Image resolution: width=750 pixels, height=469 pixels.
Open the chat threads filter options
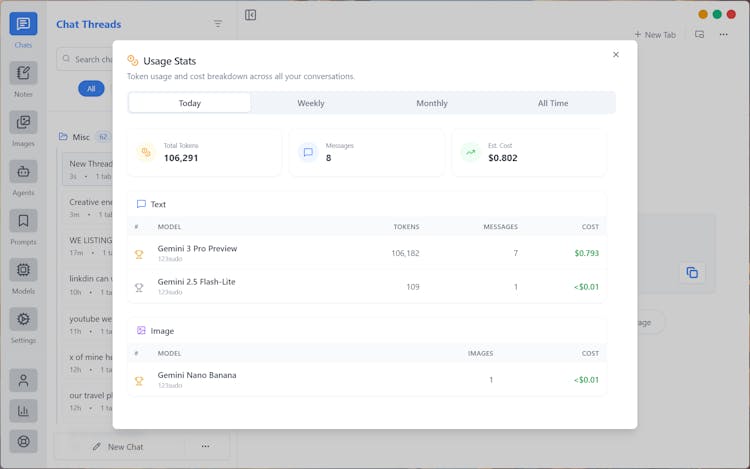click(218, 24)
